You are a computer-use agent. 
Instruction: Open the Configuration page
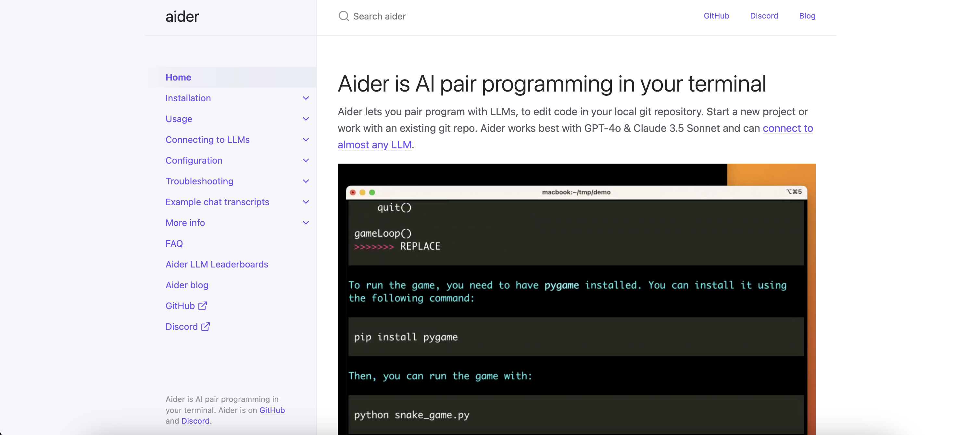pos(194,160)
